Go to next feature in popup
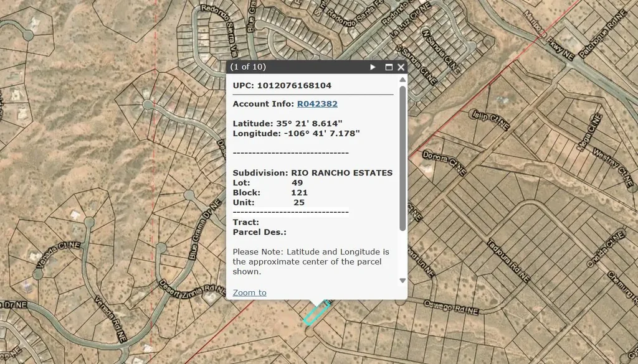 [x=373, y=67]
